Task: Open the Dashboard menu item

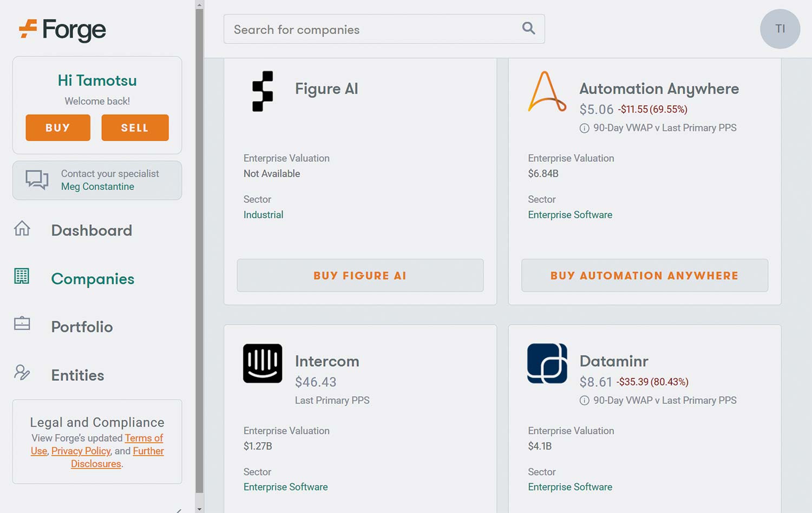Action: pos(91,230)
